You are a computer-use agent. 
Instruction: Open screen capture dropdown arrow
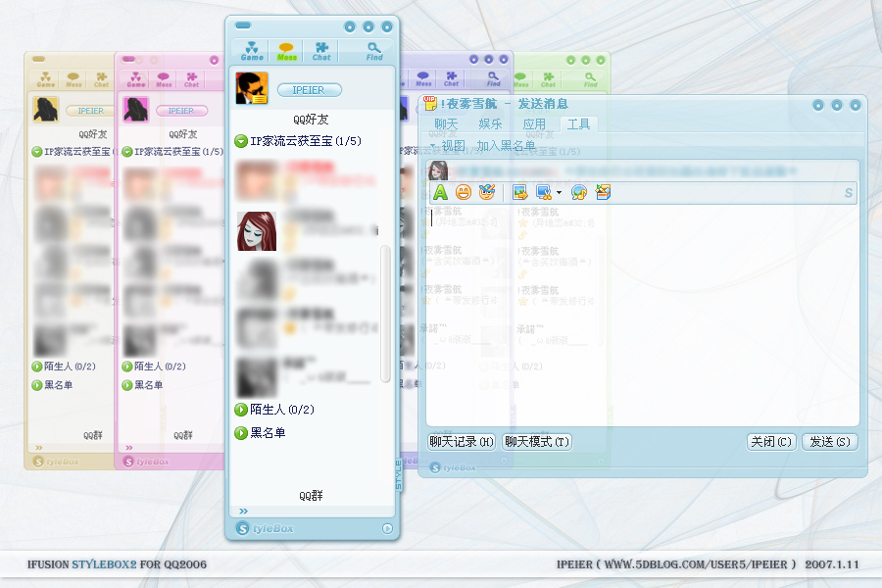point(559,192)
